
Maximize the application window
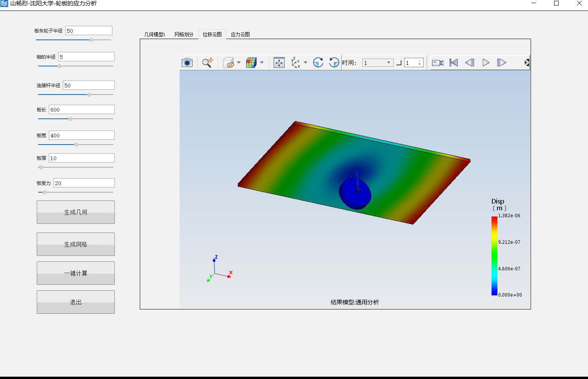coord(556,4)
